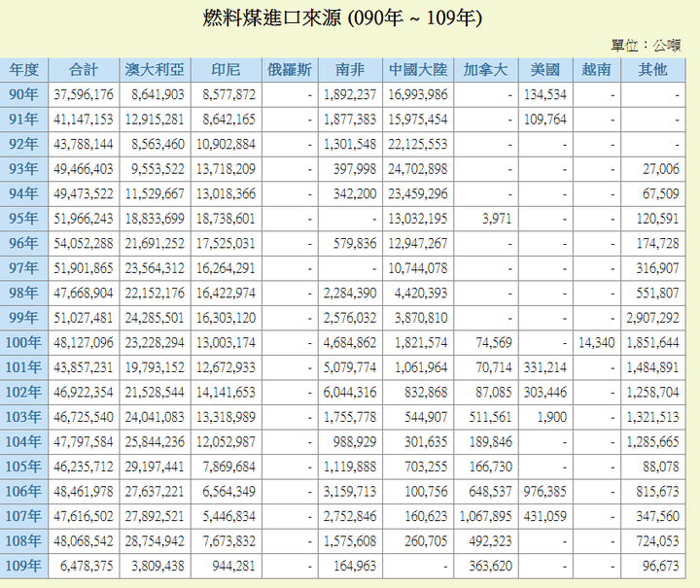Screen dimensions: 700x588
Task: Click total value 37,596,176
Action: click(84, 94)
